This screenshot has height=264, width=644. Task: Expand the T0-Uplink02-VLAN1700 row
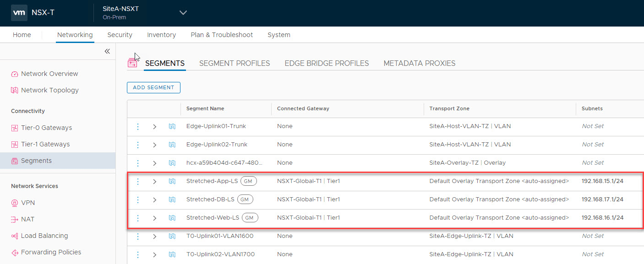coord(155,254)
